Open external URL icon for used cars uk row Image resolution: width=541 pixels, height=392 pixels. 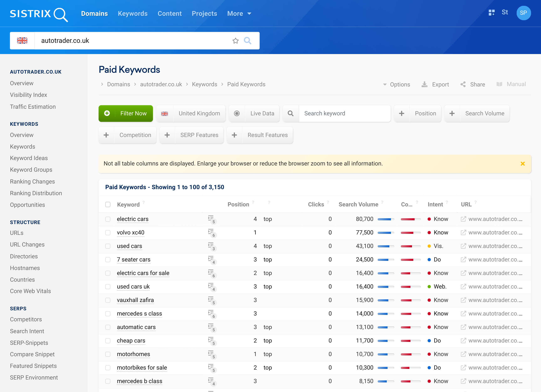coord(463,287)
